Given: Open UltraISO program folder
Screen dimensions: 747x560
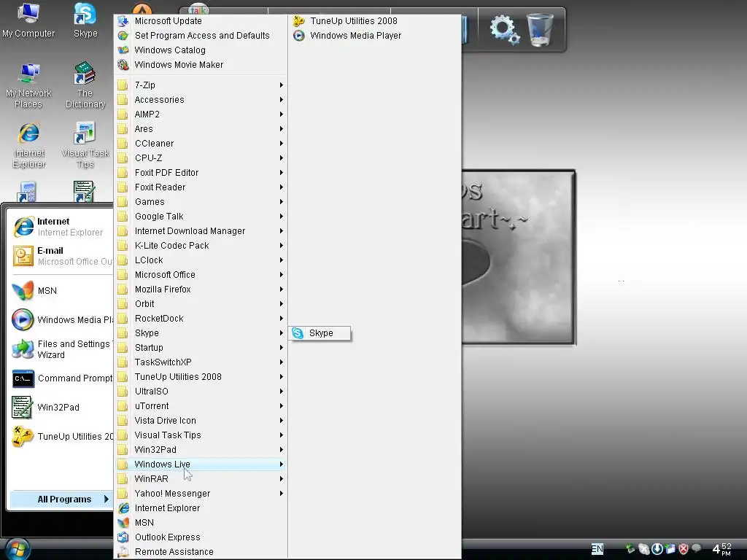Looking at the screenshot, I should click(x=201, y=392).
